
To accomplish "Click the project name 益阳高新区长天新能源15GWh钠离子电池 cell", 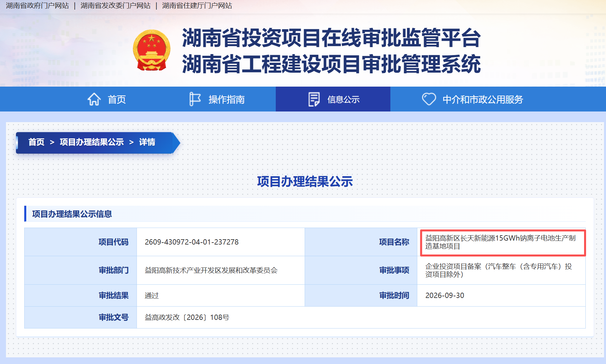I will pos(501,242).
